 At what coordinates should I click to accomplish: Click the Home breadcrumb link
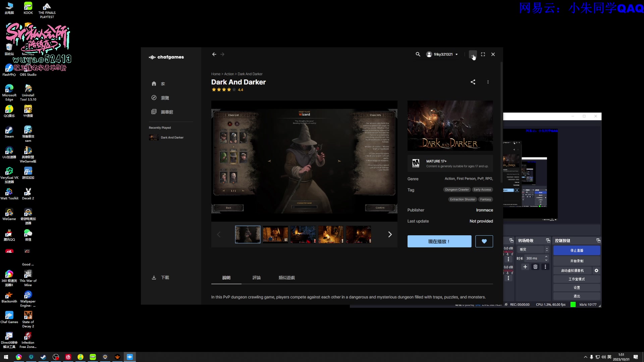click(216, 74)
